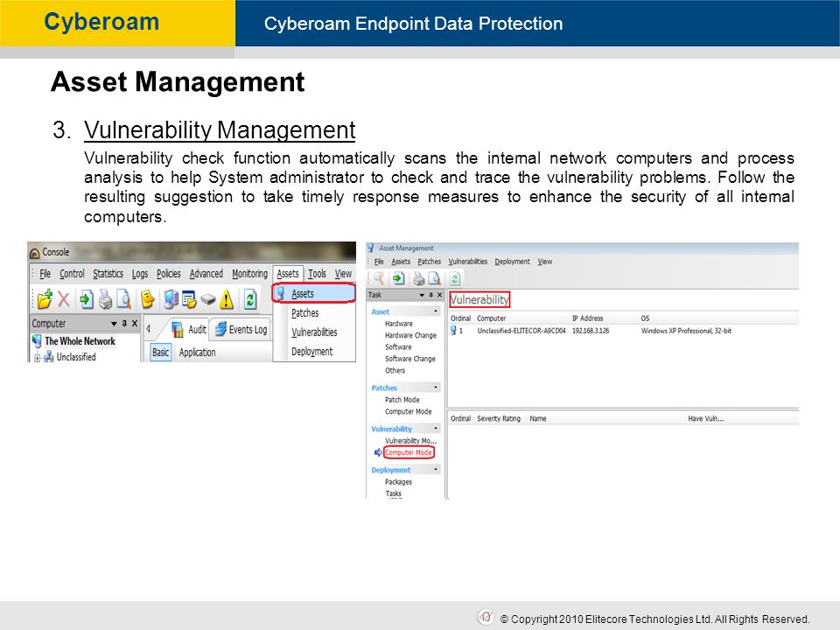Open the Logs menu in Console

[x=140, y=274]
